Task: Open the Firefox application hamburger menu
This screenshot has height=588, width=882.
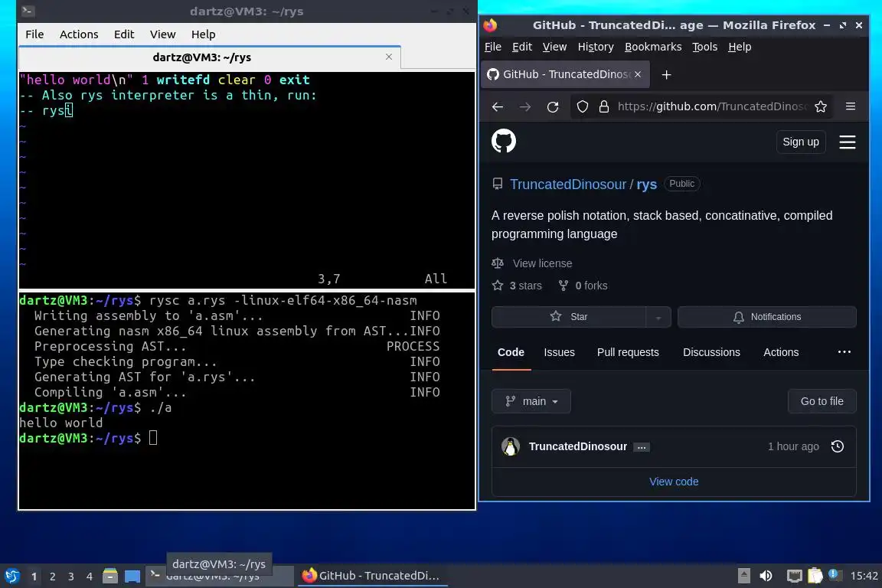Action: pyautogui.click(x=851, y=106)
